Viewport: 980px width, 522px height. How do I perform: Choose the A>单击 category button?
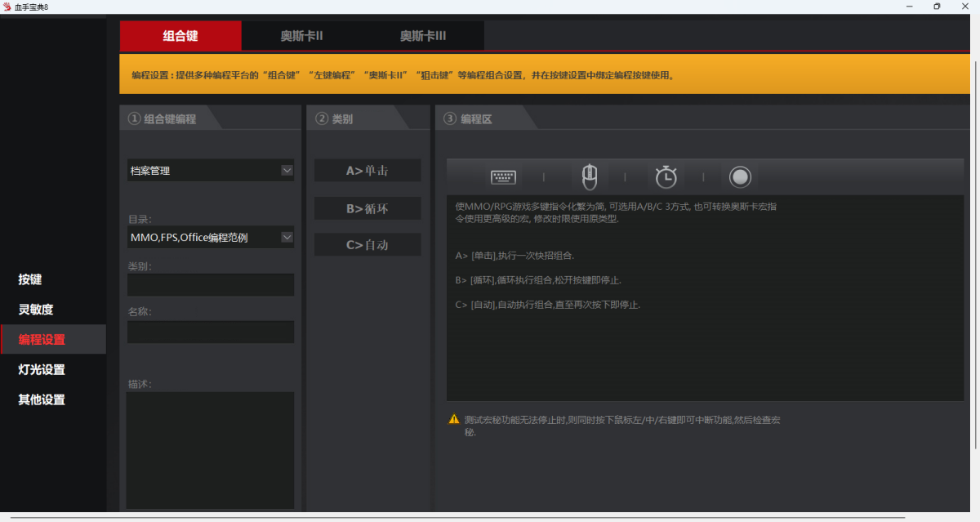pos(367,171)
